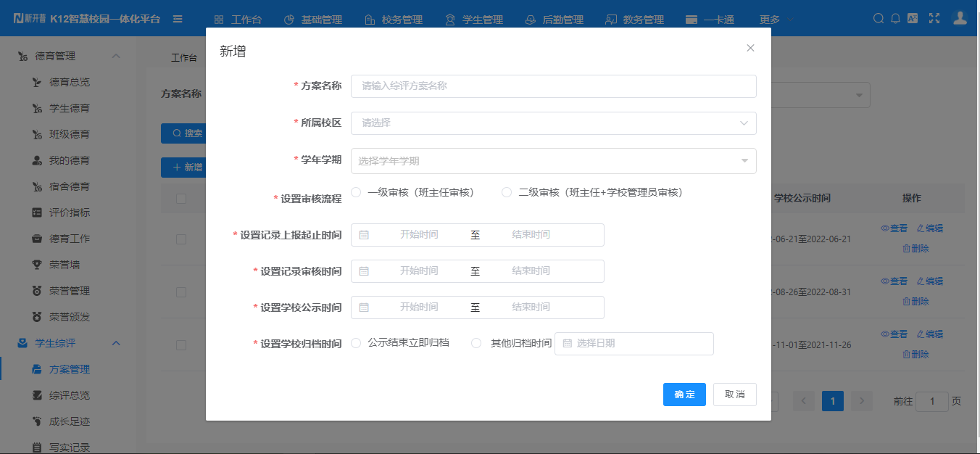Click the 方案名称 input field
Viewport: 980px width, 454px height.
553,86
